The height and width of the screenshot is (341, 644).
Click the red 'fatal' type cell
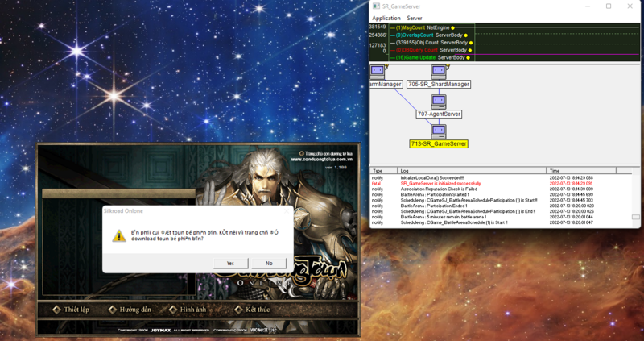pos(376,184)
